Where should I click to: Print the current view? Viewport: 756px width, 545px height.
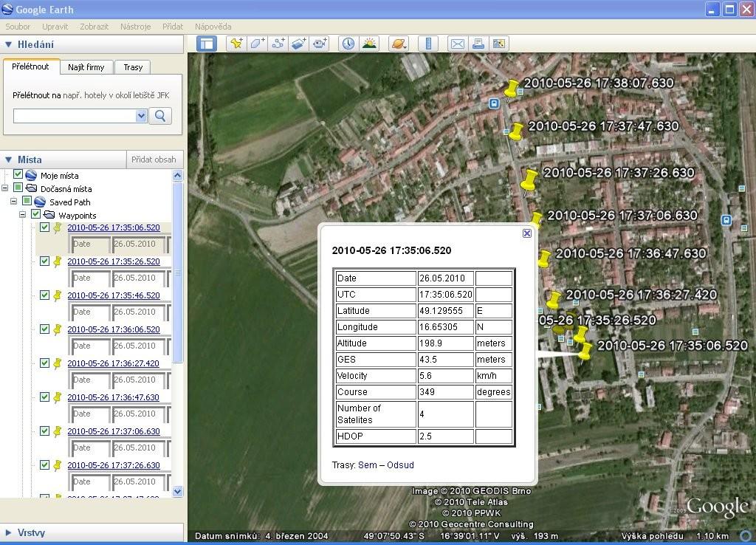click(478, 44)
